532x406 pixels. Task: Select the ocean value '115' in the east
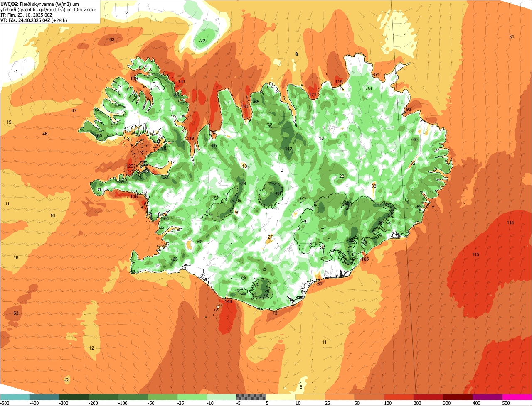[475, 254]
